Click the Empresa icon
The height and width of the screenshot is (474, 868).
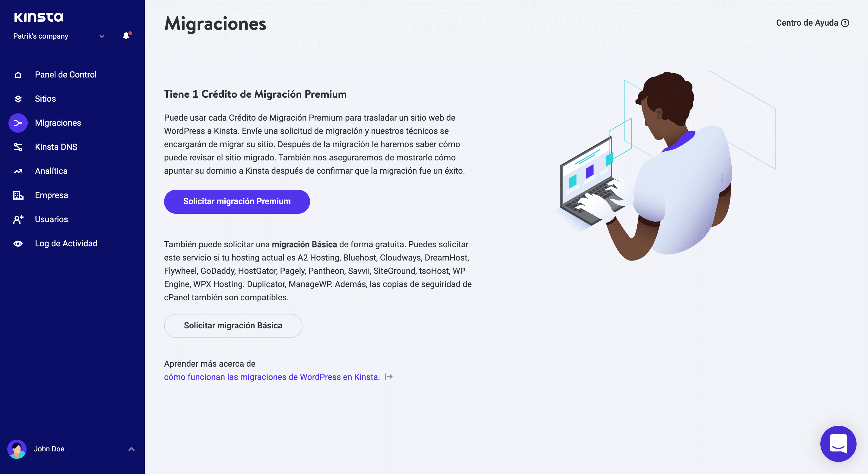17,195
